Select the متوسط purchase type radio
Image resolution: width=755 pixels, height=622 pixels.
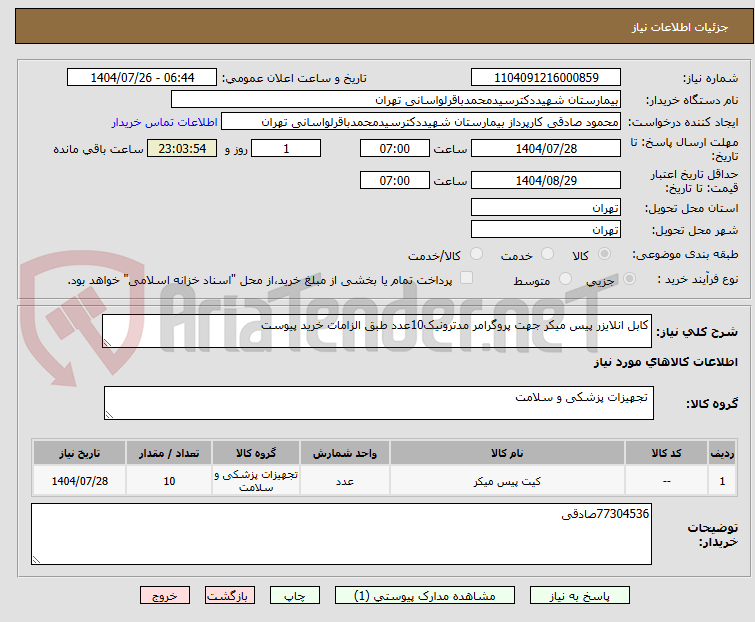pyautogui.click(x=565, y=279)
